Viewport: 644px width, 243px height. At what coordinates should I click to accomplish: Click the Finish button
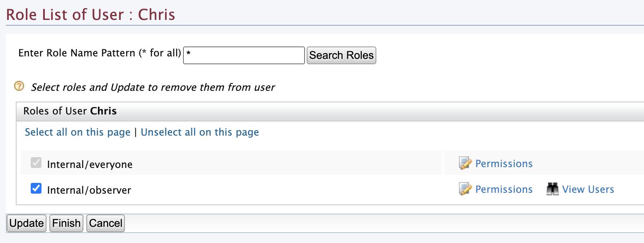66,223
